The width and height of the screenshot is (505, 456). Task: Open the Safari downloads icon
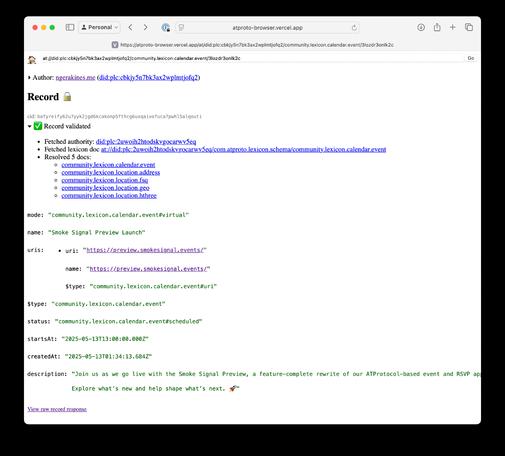[421, 27]
